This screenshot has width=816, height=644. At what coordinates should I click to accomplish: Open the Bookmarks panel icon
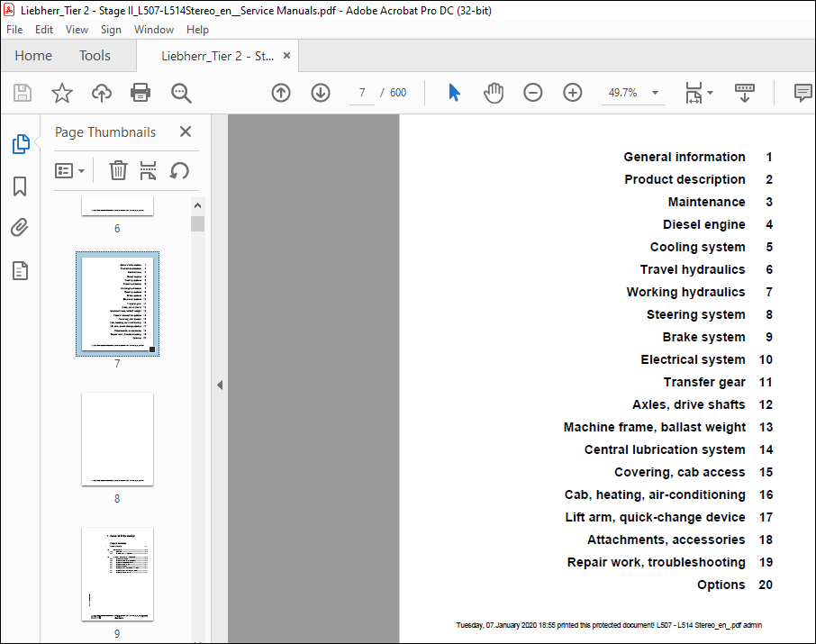point(20,186)
